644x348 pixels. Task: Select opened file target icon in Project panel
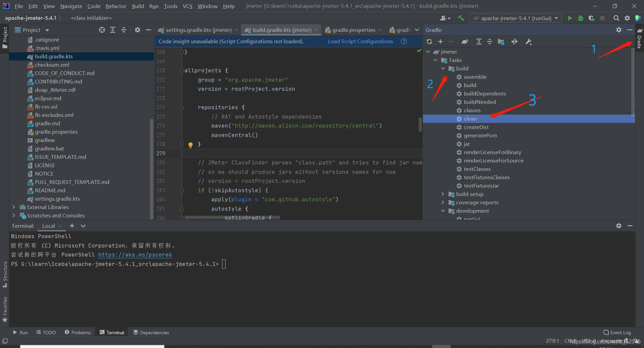102,30
